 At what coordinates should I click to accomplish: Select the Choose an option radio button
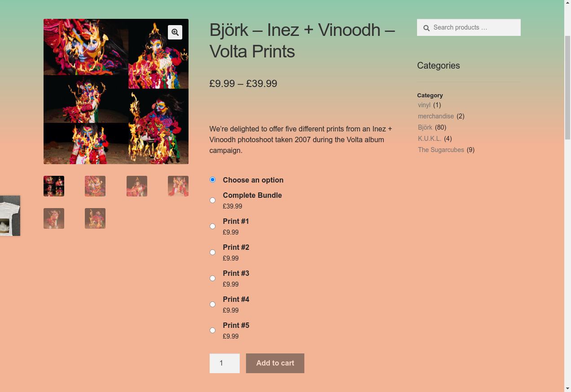213,180
